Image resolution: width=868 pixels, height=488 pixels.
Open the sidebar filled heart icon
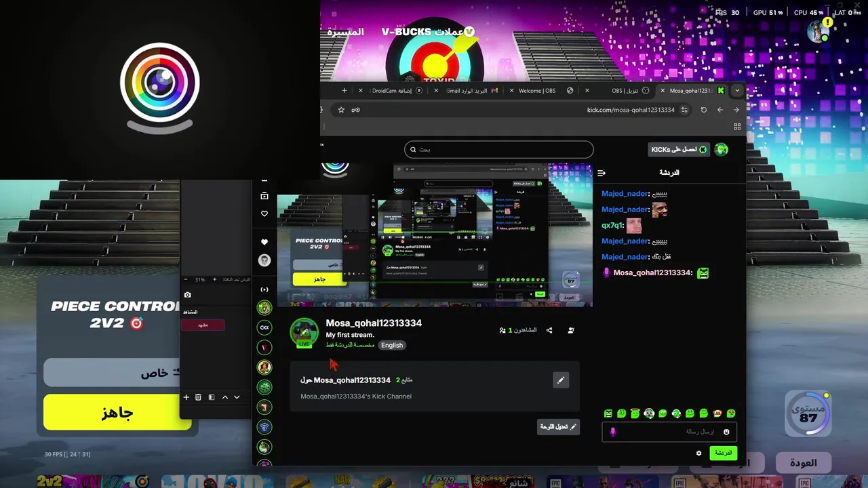coord(264,242)
